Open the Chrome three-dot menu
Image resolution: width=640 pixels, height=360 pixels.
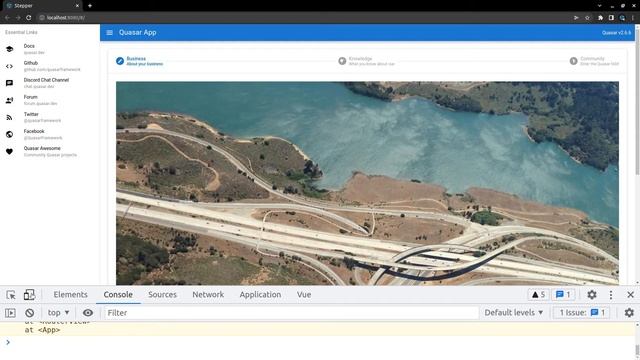[x=633, y=18]
